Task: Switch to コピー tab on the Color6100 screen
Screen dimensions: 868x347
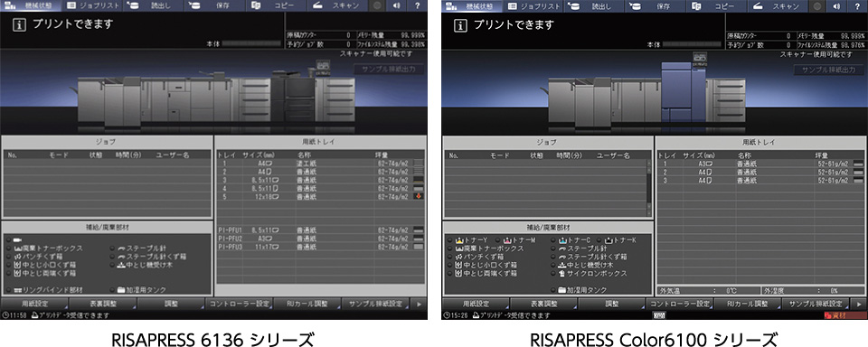Action: [716, 6]
